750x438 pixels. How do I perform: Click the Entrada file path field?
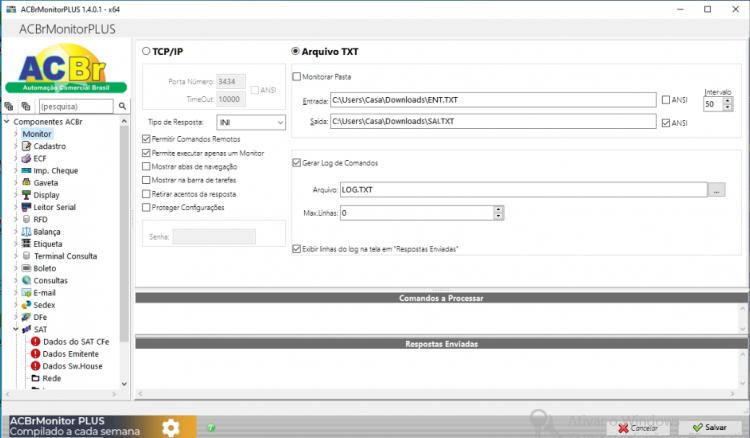pos(493,99)
